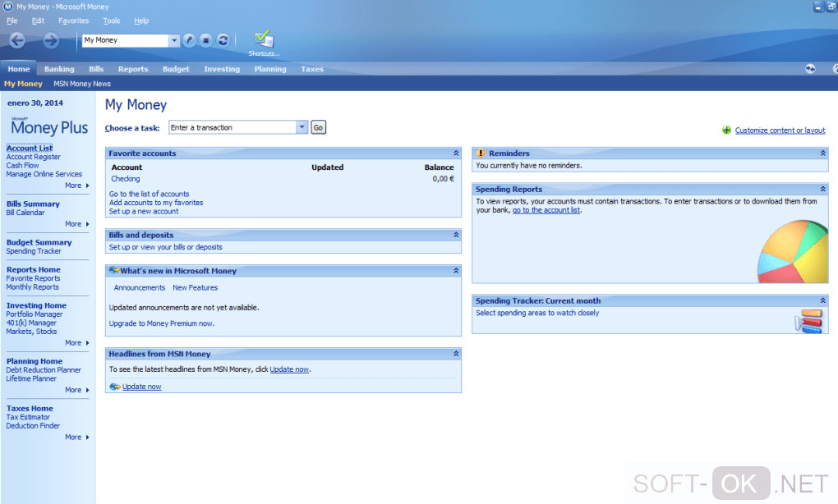This screenshot has width=838, height=504.
Task: Open the Edit menu
Action: [x=38, y=21]
